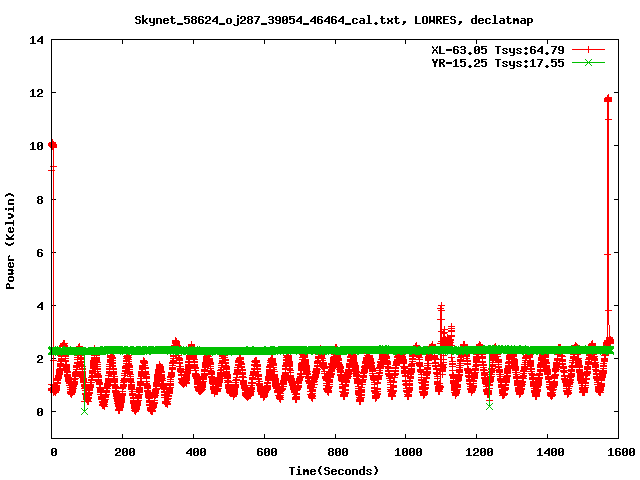
Task: Click the Power (Kelvin) axis label
Action: coord(10,241)
